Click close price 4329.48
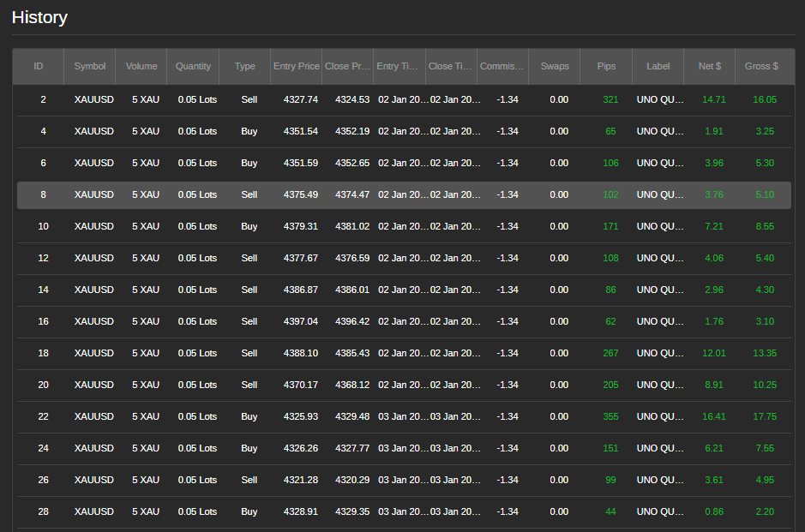Screen dimensions: 805x532 (352, 416)
